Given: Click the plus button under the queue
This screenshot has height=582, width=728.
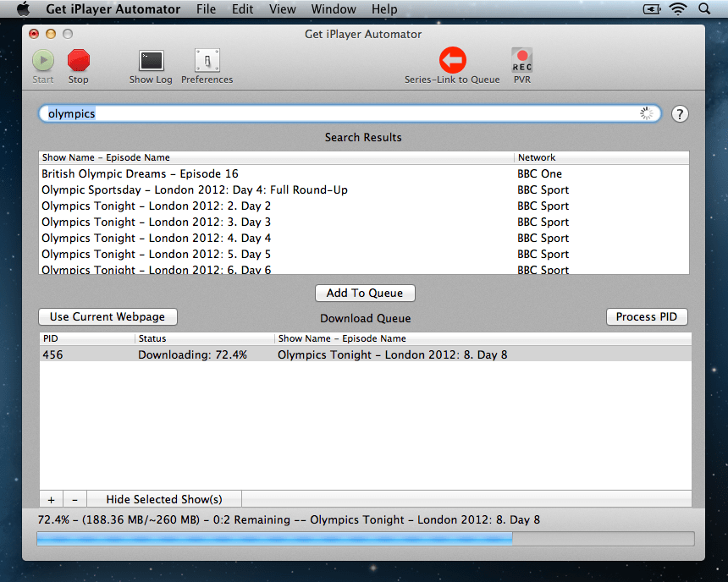Looking at the screenshot, I should (51, 499).
